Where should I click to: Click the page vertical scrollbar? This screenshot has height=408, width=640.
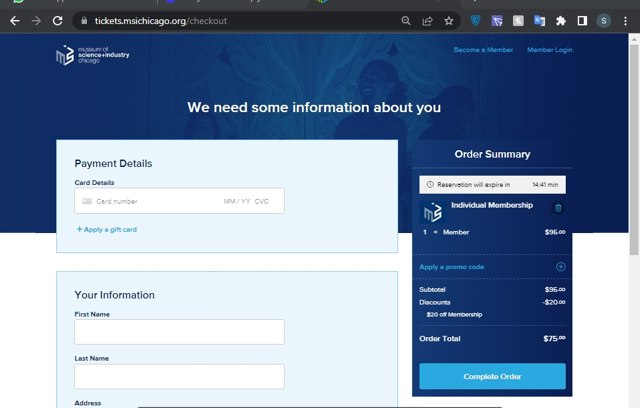(x=634, y=150)
